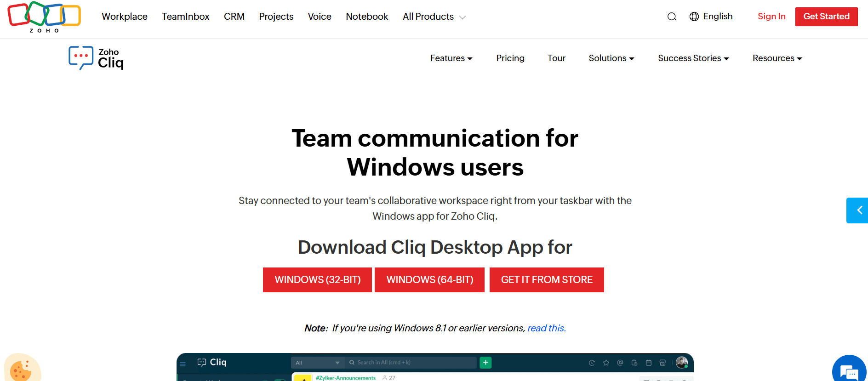Screen dimensions: 868x381
Task: Click the reminders clipboard icon in the Cliq preview
Action: [634, 363]
